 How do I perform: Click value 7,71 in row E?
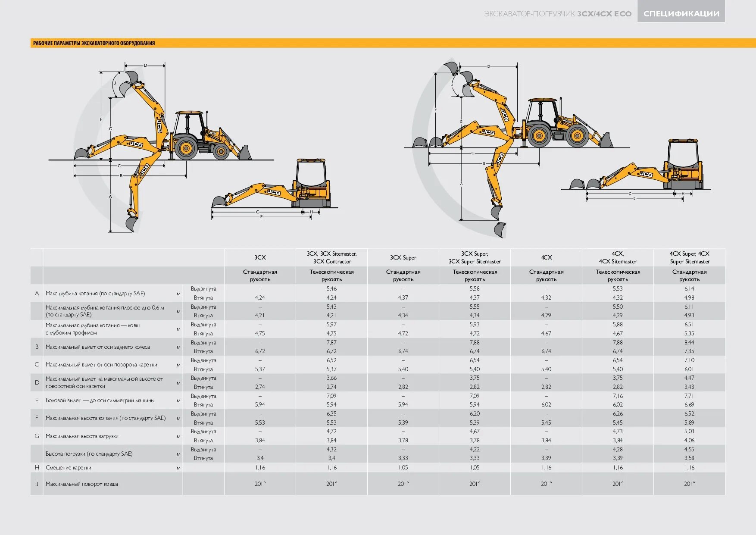689,396
